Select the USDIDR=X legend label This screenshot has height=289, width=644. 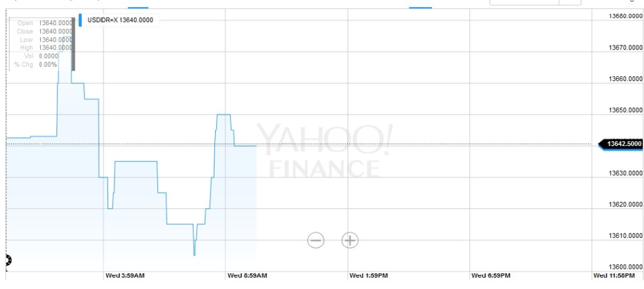pyautogui.click(x=119, y=20)
